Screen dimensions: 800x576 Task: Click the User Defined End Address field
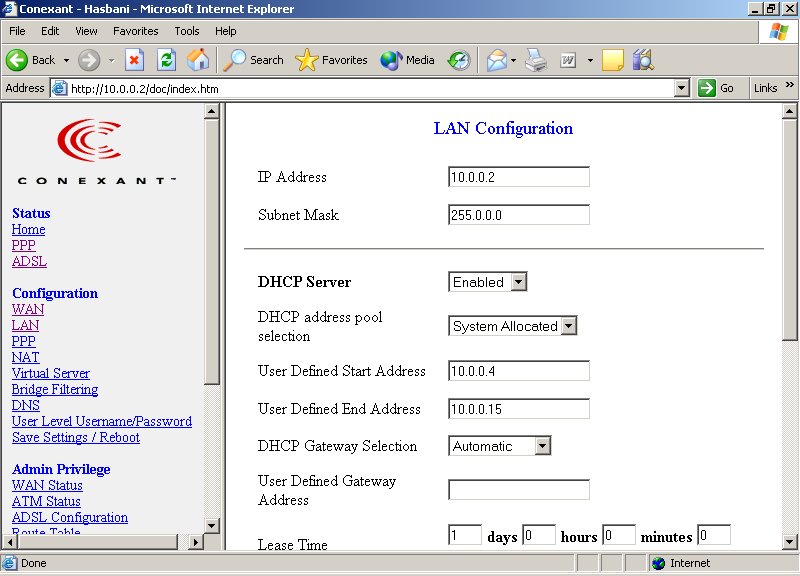click(519, 409)
